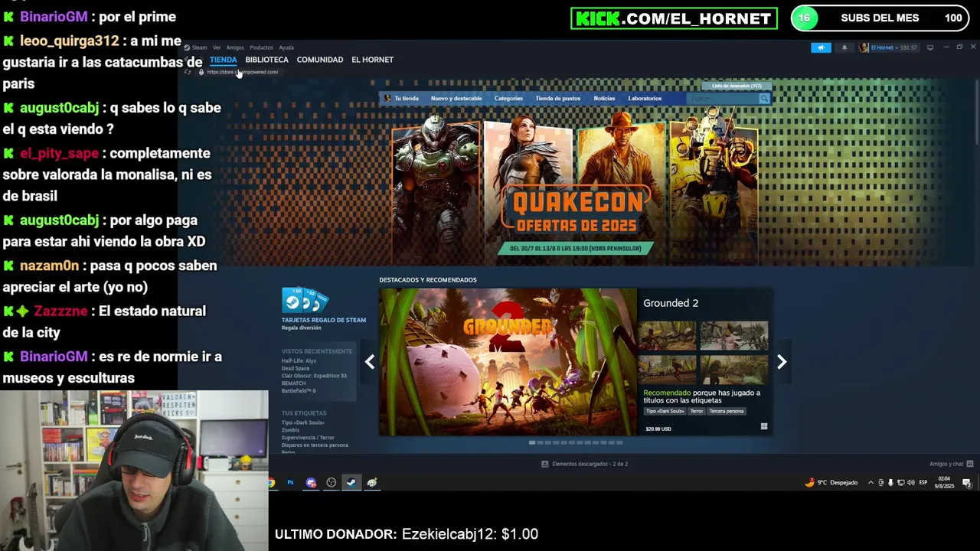
Task: Click the small avatar beside Tu tienda
Action: click(x=387, y=99)
